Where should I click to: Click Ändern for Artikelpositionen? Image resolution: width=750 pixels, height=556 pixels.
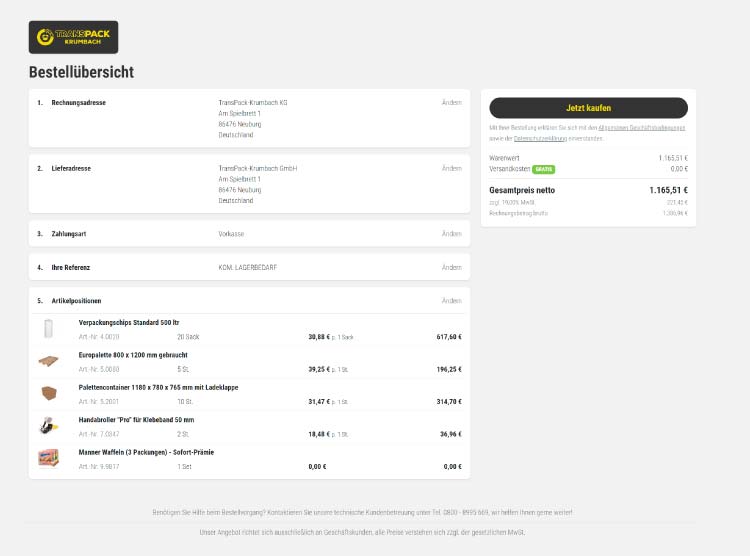(451, 300)
